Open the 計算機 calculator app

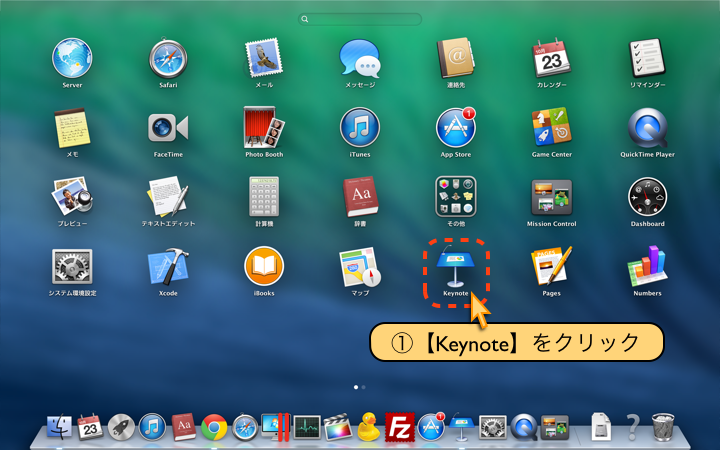click(264, 197)
